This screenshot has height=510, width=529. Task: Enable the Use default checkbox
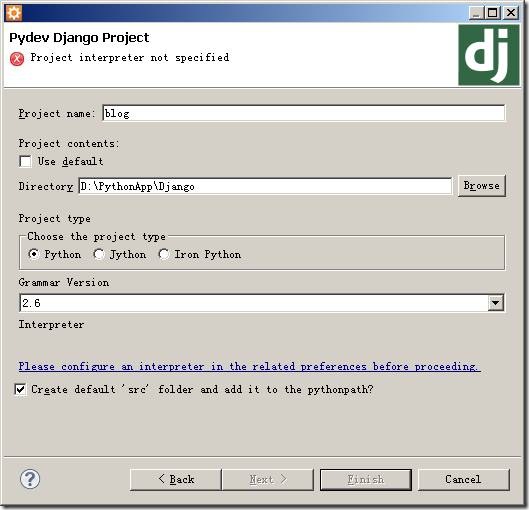coord(25,161)
